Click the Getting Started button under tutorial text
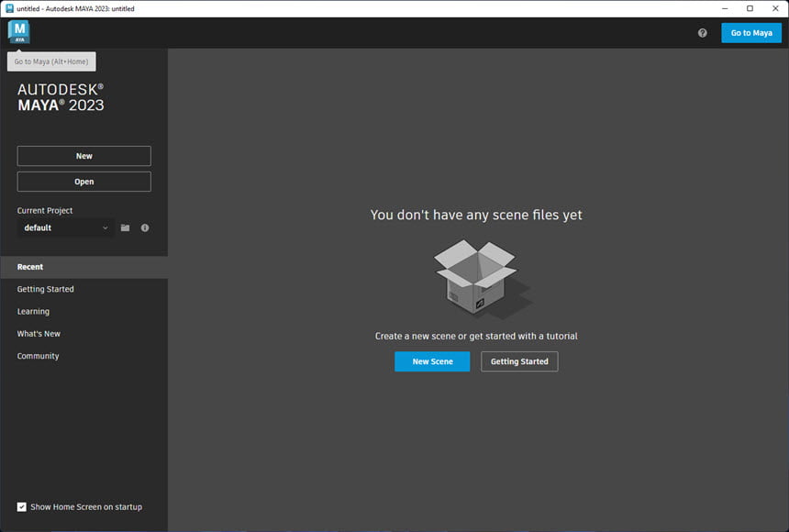 (519, 361)
